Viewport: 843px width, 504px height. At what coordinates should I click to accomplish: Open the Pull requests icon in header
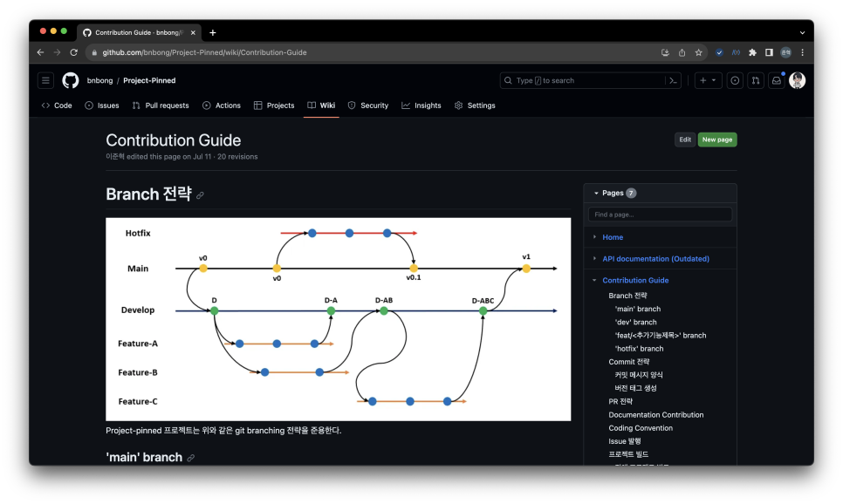tap(756, 80)
